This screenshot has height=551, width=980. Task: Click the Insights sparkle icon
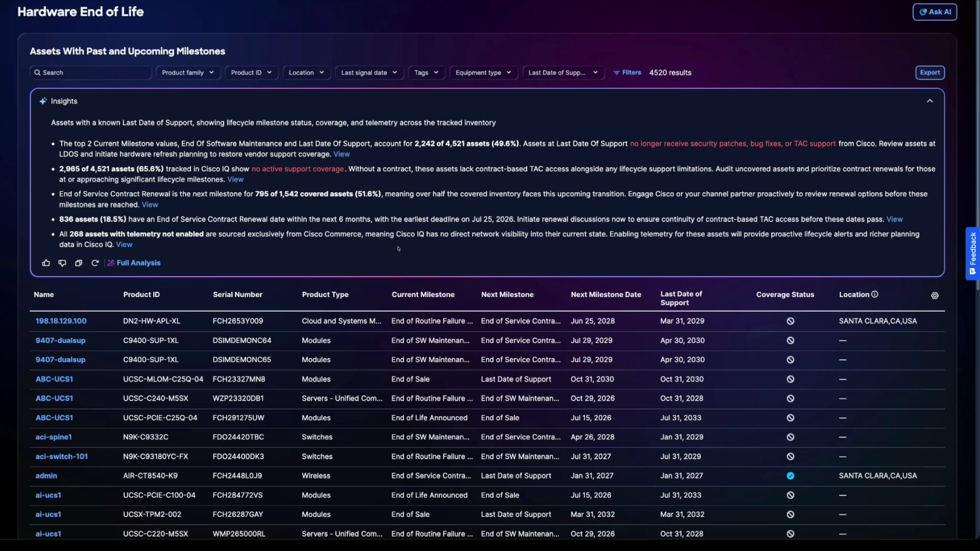coord(43,101)
